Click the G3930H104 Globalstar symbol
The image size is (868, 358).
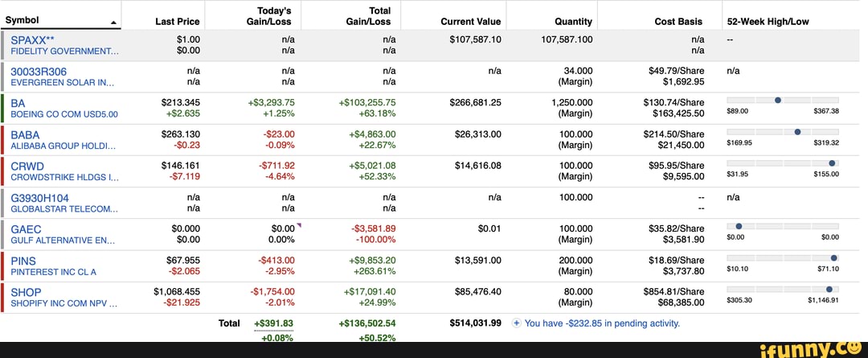tap(39, 197)
